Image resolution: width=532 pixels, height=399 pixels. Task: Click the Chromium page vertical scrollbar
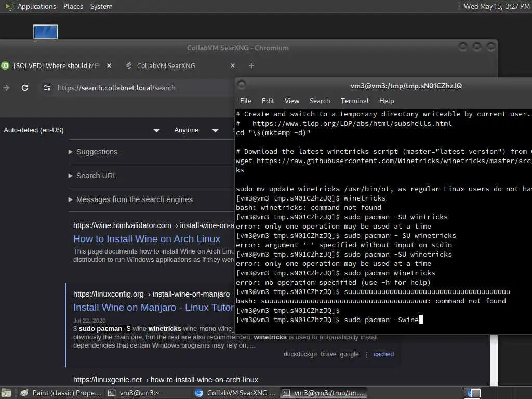494,360
